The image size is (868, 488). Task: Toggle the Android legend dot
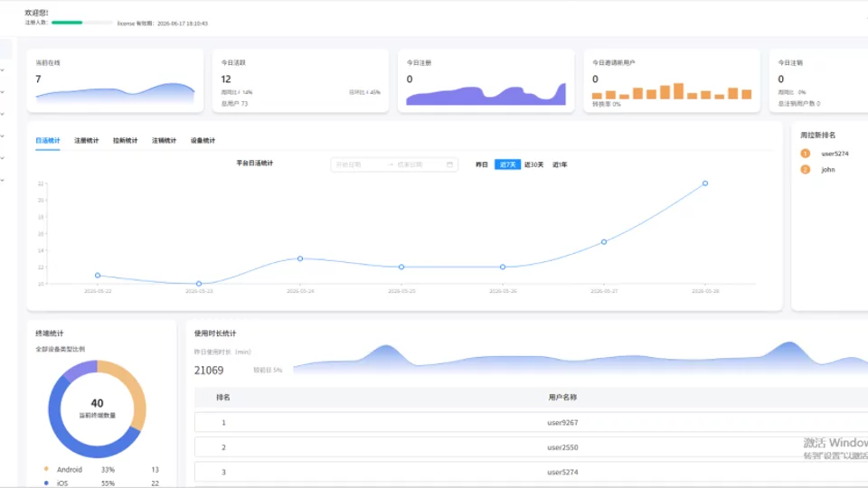click(46, 469)
